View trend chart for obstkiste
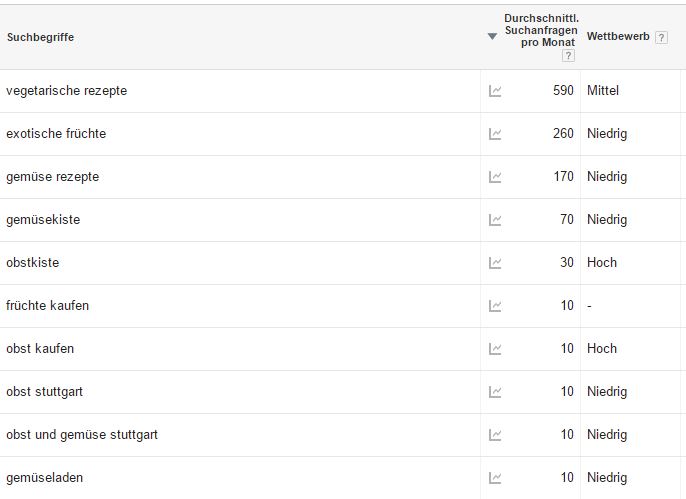686x499 pixels. tap(495, 263)
